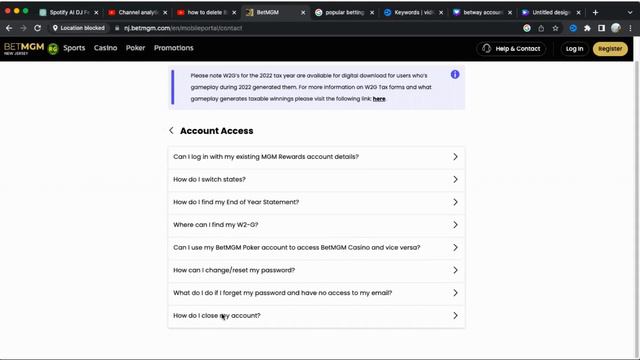
Task: Click the BetMGM New Jersey logo
Action: coord(24,48)
